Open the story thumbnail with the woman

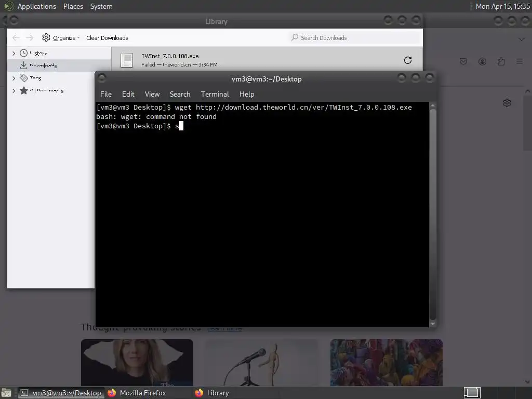point(137,362)
